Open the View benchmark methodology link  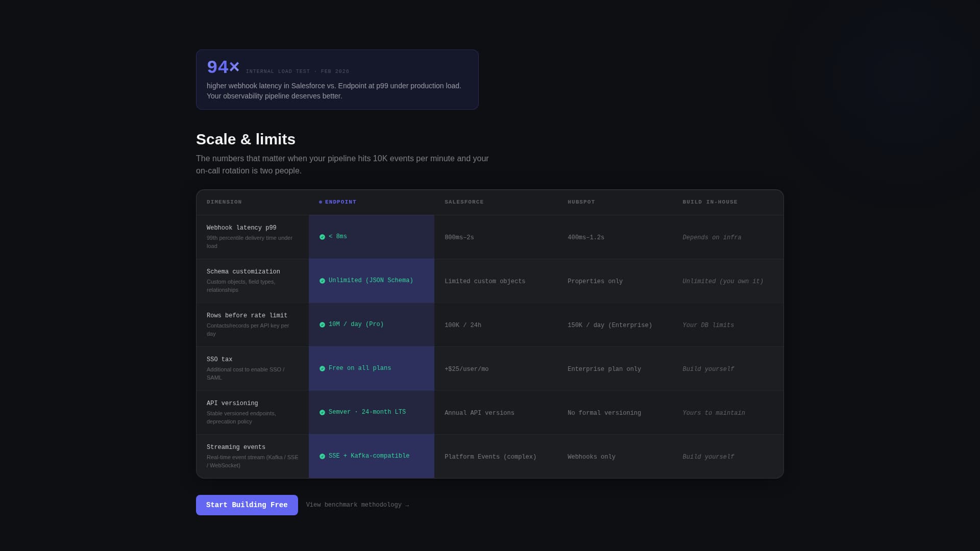[354, 505]
